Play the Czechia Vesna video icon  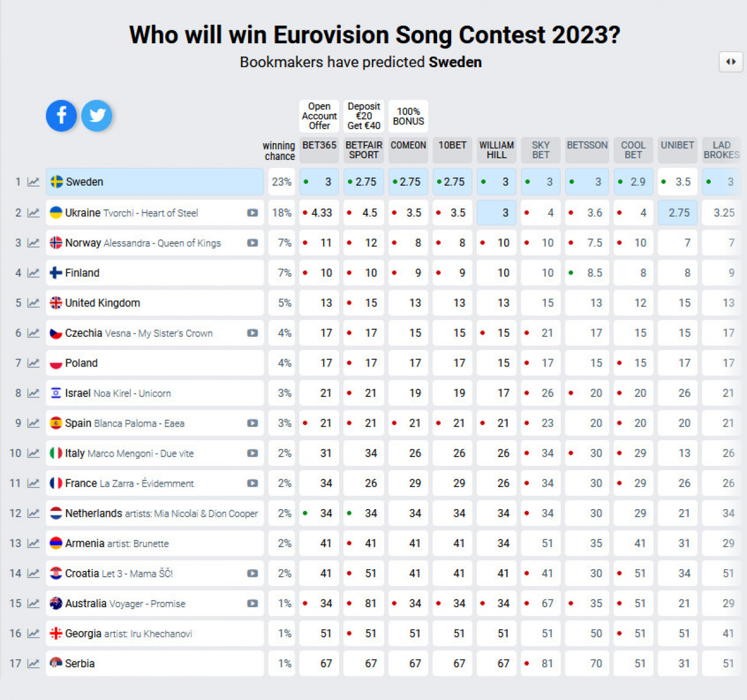pyautogui.click(x=253, y=333)
